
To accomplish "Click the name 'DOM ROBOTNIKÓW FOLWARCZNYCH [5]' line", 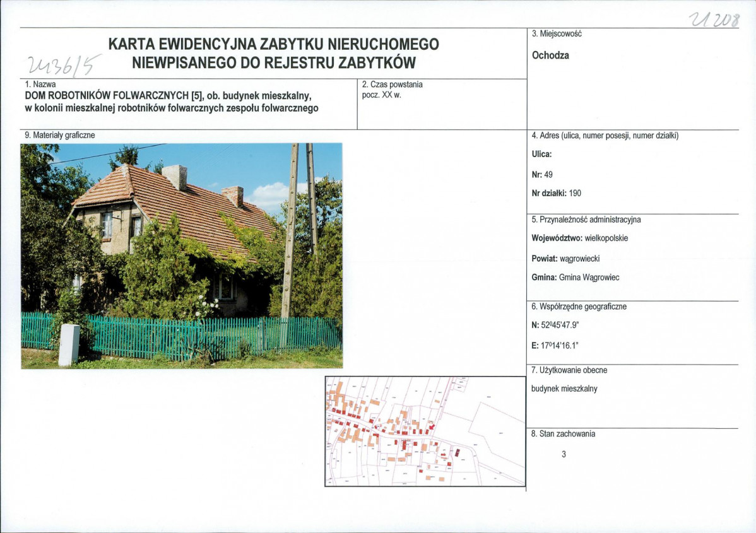I will 168,95.
